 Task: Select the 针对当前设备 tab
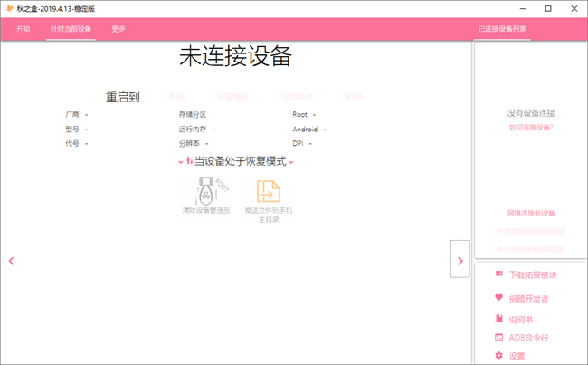click(x=71, y=29)
